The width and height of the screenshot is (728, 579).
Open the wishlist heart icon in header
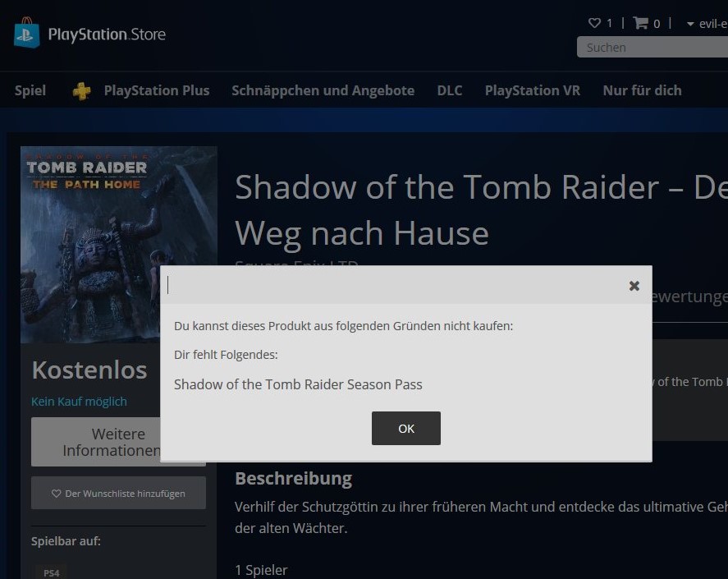pyautogui.click(x=594, y=23)
